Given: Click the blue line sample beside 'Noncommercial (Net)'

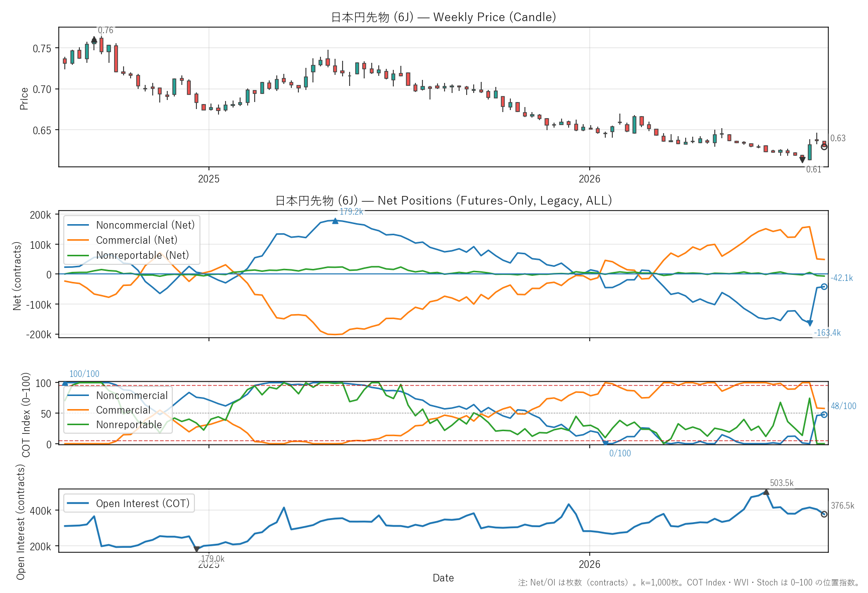Looking at the screenshot, I should 78,225.
